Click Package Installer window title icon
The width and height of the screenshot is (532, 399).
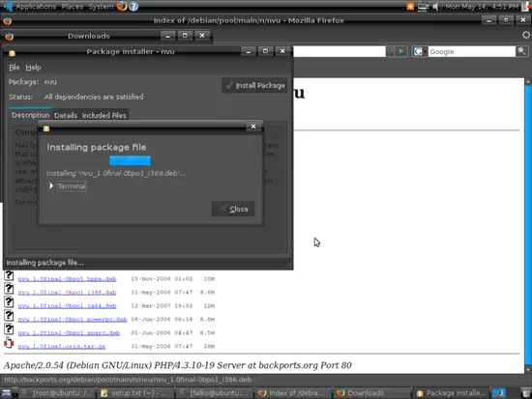click(x=12, y=53)
